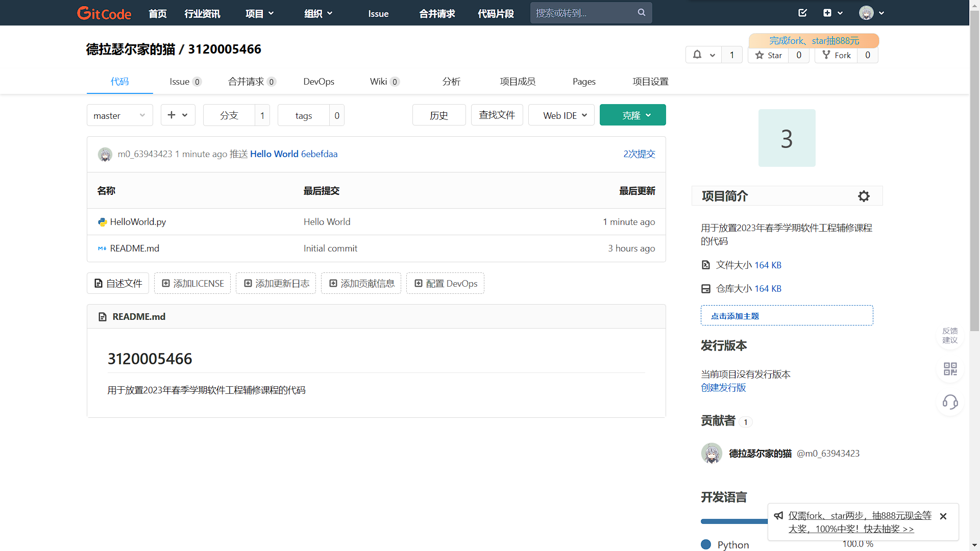Click the search magnifier icon

pyautogui.click(x=641, y=12)
